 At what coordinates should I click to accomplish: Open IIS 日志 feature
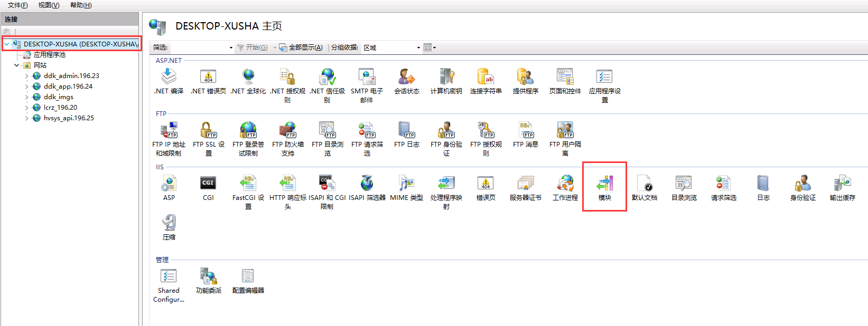click(763, 188)
